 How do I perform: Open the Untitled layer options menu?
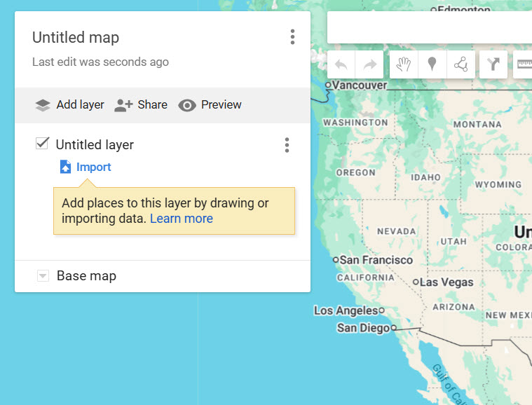coord(287,145)
